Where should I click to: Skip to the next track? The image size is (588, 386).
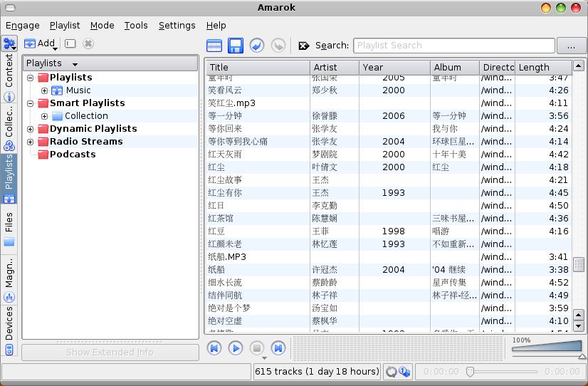point(278,348)
